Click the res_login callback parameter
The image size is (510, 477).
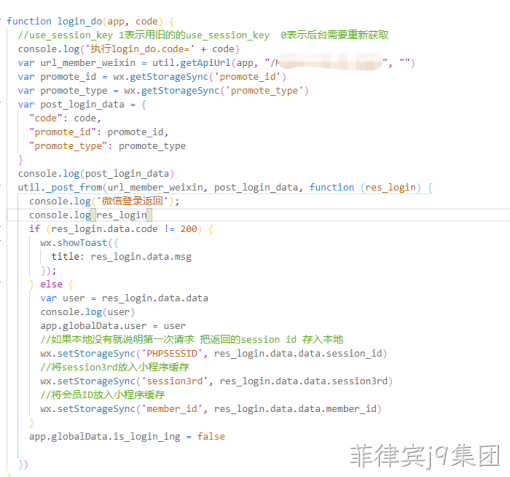click(x=391, y=187)
